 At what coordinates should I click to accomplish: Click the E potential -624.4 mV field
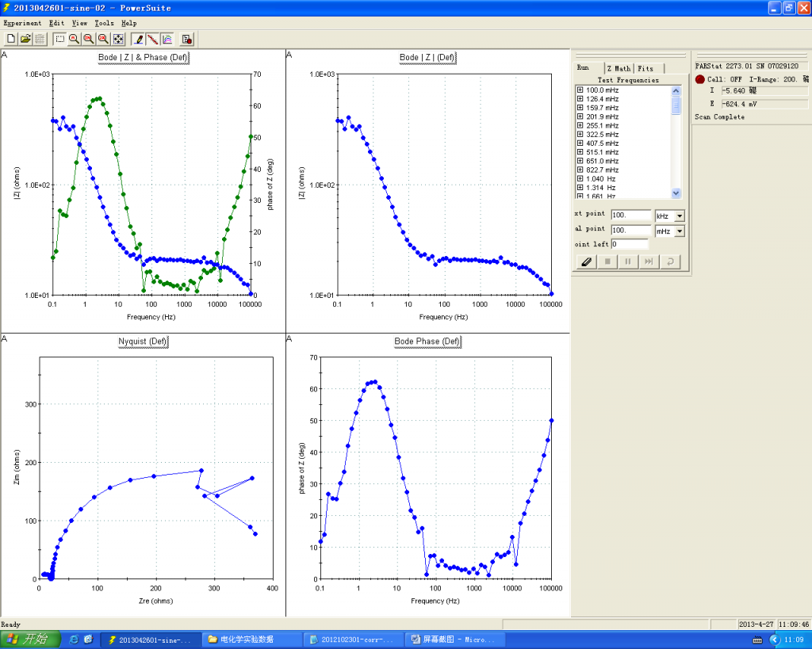pyautogui.click(x=764, y=105)
